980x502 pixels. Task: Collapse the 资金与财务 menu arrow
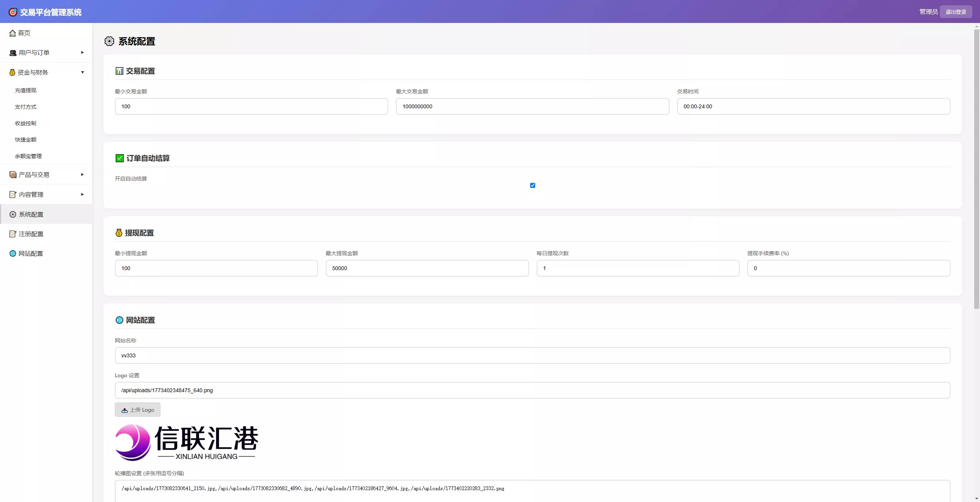pos(82,72)
